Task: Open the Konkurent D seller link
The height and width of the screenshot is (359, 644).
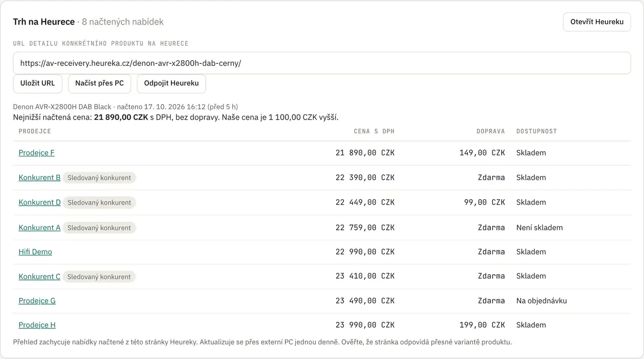Action: 40,202
